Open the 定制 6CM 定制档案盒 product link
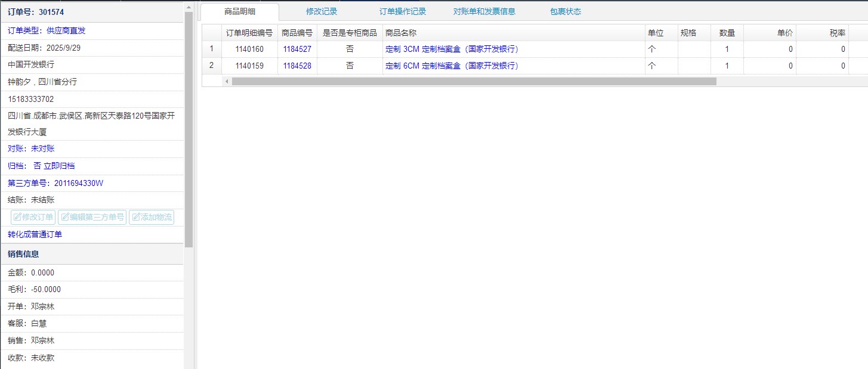 pyautogui.click(x=452, y=66)
